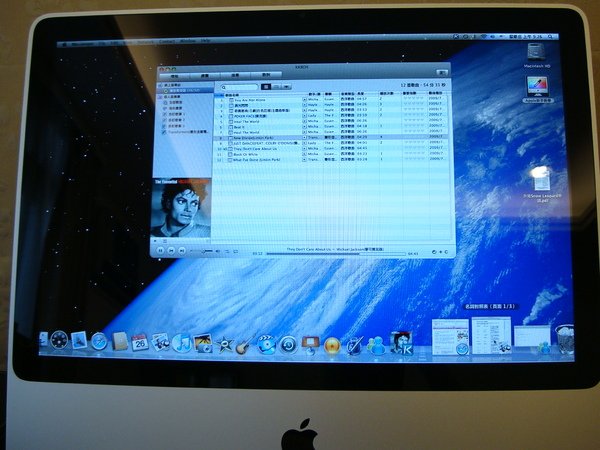Viewport: 600px width, 450px height.
Task: Launch iDVD from the Dock
Action: pos(267,345)
